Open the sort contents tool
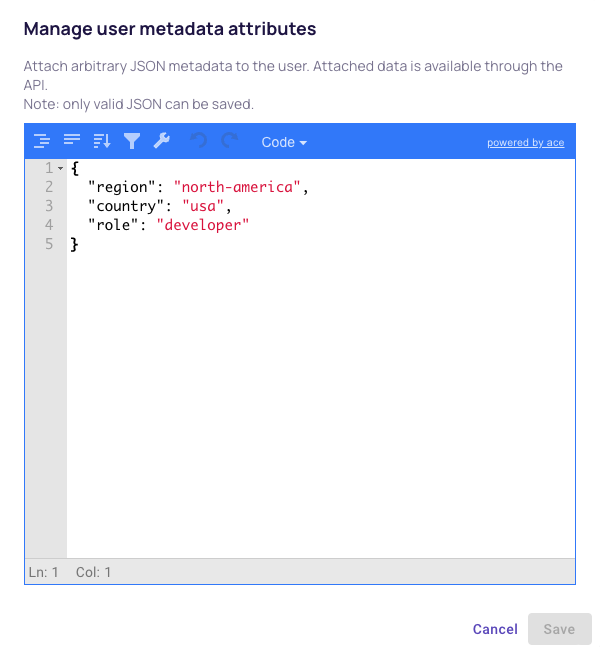 coord(102,141)
